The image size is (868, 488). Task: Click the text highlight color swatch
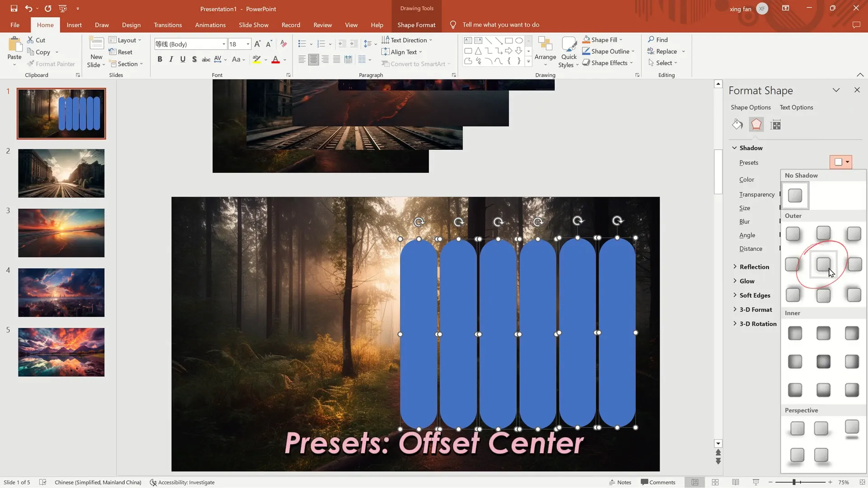(x=256, y=59)
